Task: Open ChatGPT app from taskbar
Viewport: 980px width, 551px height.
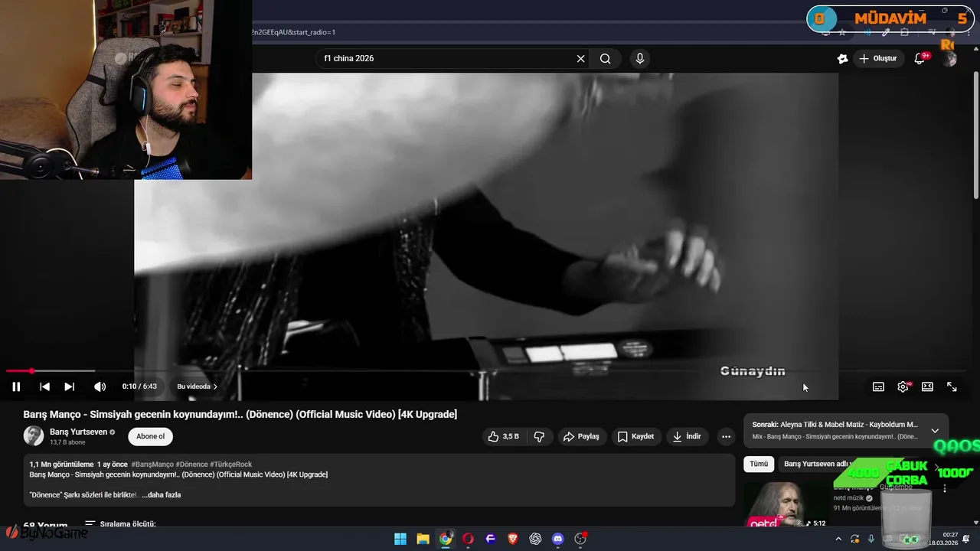Action: (x=535, y=539)
